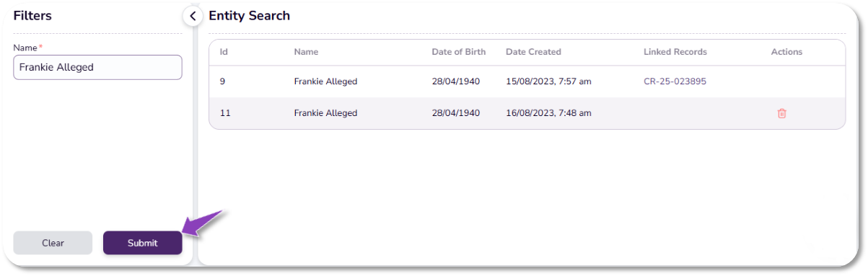Click the Linked Records column header
The height and width of the screenshot is (276, 868).
(x=675, y=52)
